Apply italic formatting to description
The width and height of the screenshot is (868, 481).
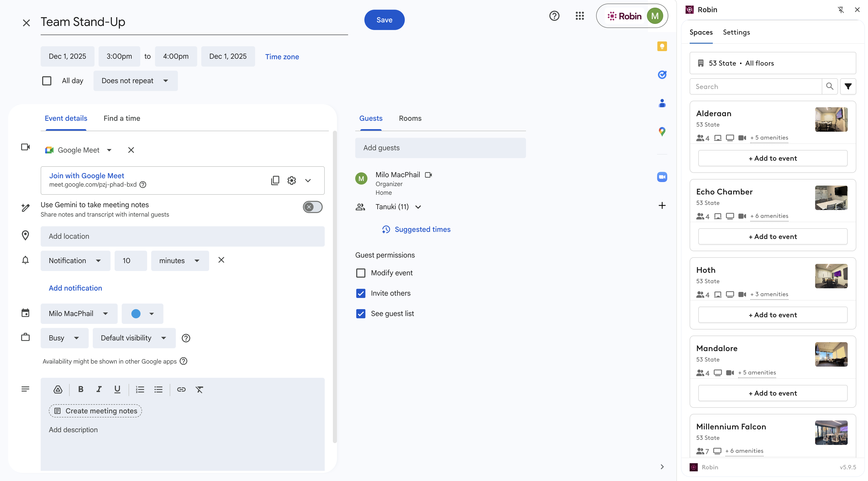pos(99,389)
